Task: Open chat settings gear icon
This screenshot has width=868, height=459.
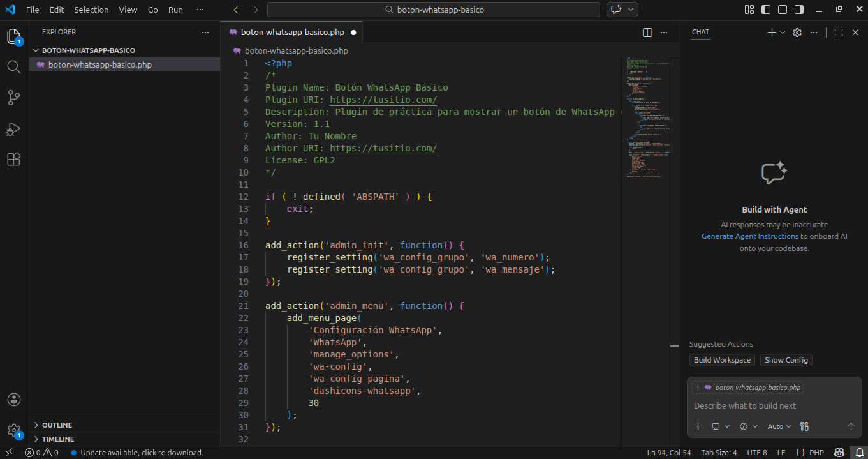Action: 797,33
